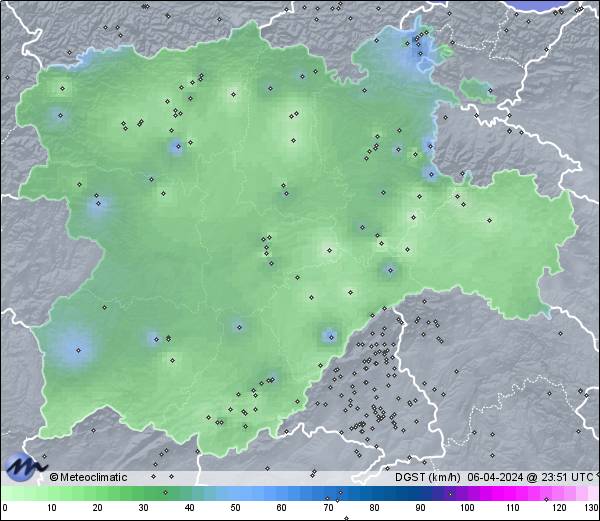Select the station marker inside the large southwest blue patch
Viewport: 600px width, 521px height.
78,350
